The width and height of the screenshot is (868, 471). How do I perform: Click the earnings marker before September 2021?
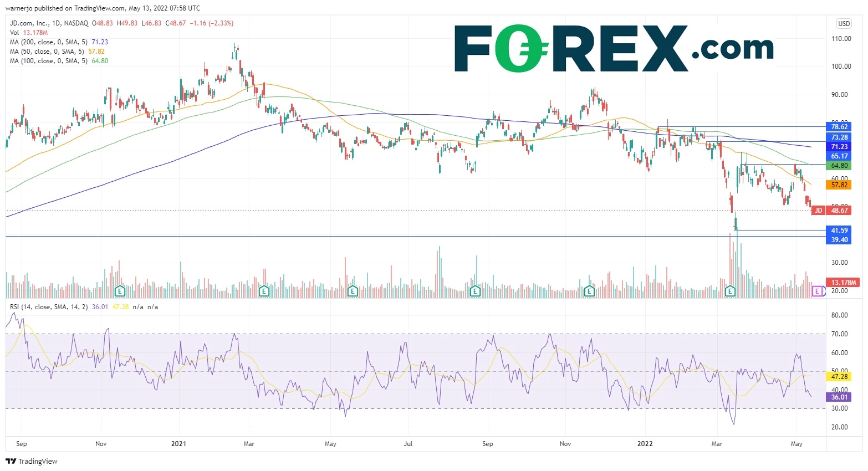[x=474, y=291]
